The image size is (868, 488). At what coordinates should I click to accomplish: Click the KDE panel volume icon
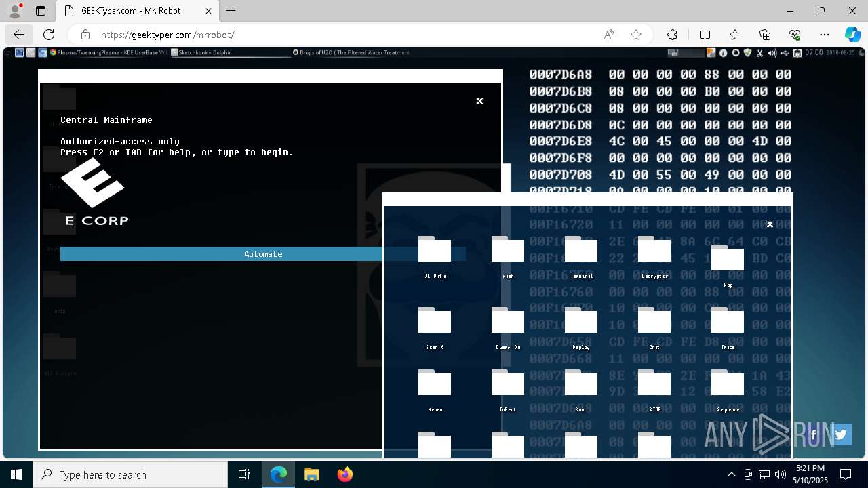772,53
